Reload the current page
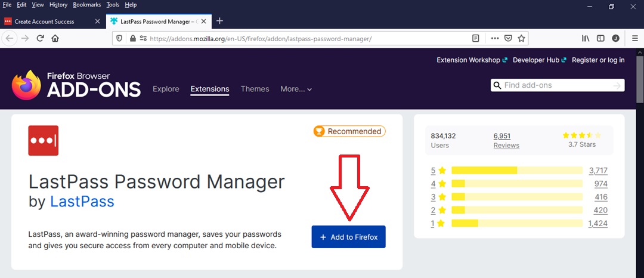Image resolution: width=644 pixels, height=278 pixels. point(41,38)
